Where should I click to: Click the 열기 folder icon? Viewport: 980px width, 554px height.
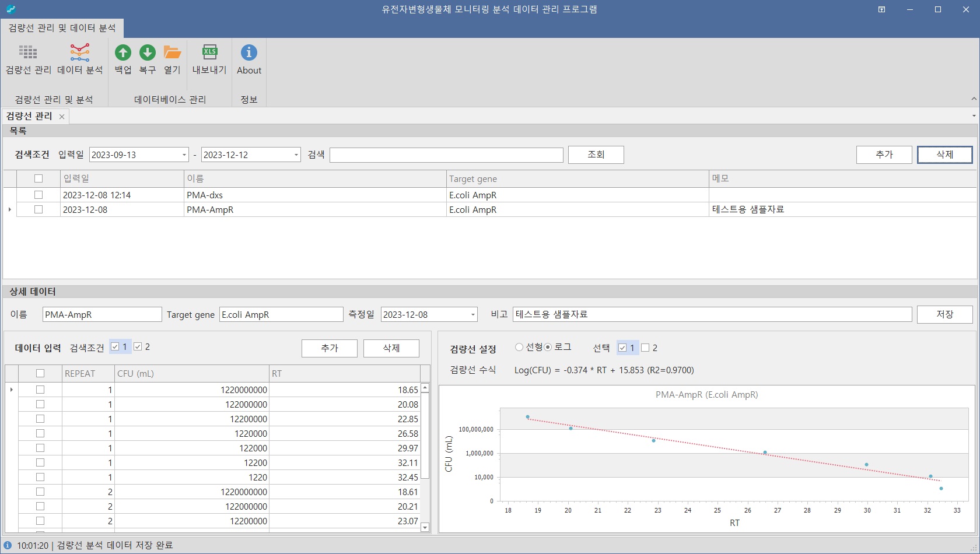coord(172,53)
